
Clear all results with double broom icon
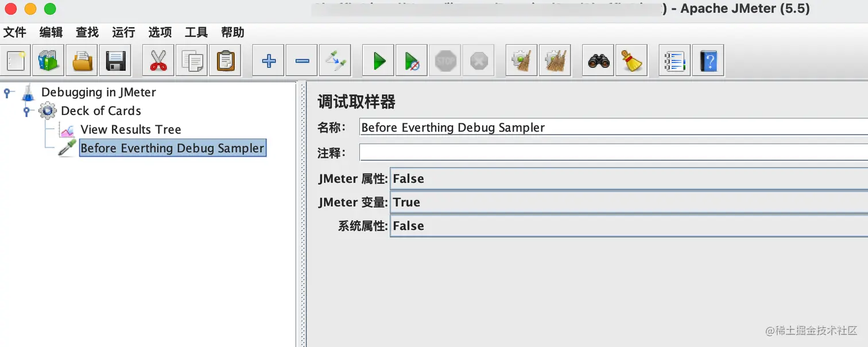pos(555,60)
